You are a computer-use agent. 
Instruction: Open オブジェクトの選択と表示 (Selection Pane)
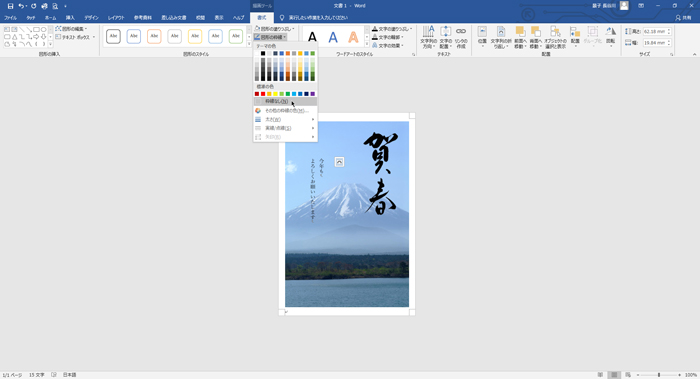click(x=555, y=37)
